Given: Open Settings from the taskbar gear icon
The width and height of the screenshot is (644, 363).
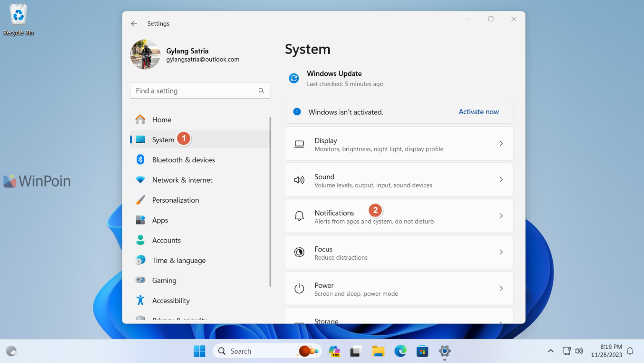Looking at the screenshot, I should coord(444,351).
